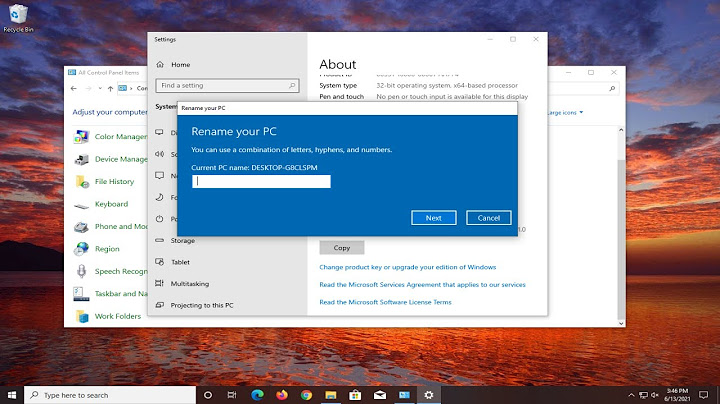
Task: Open File Explorer from taskbar
Action: 331,395
